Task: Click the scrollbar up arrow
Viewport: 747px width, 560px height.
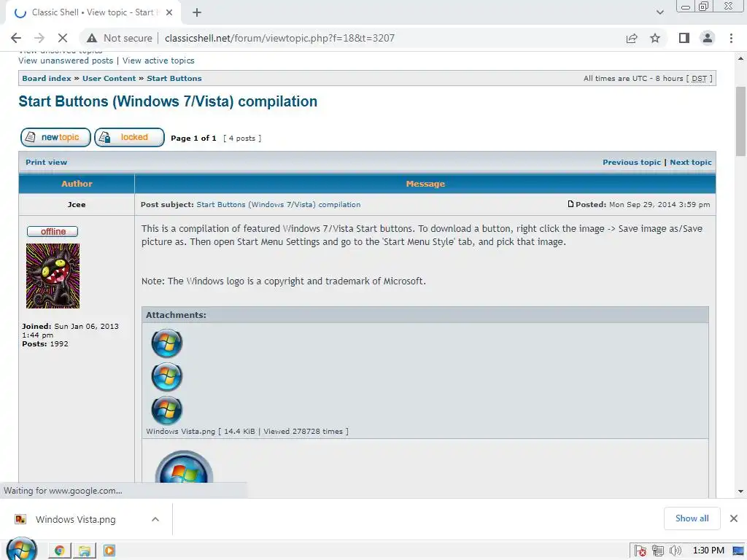Action: pyautogui.click(x=740, y=58)
